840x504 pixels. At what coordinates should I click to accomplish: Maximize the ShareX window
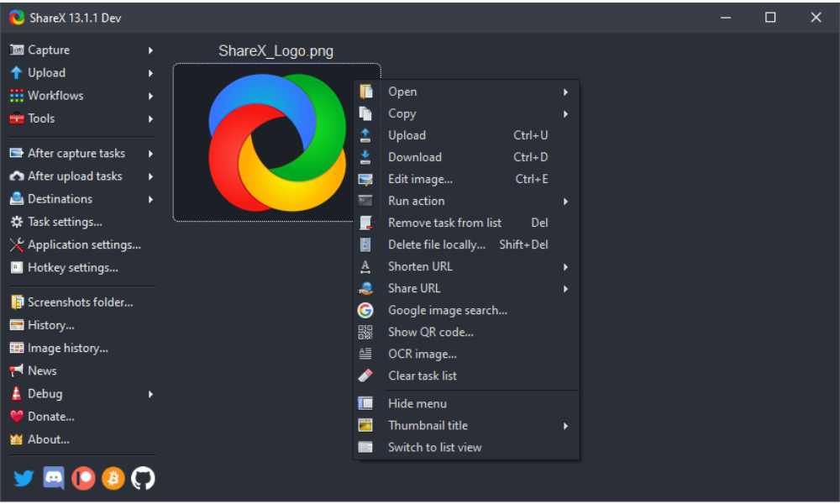(770, 18)
